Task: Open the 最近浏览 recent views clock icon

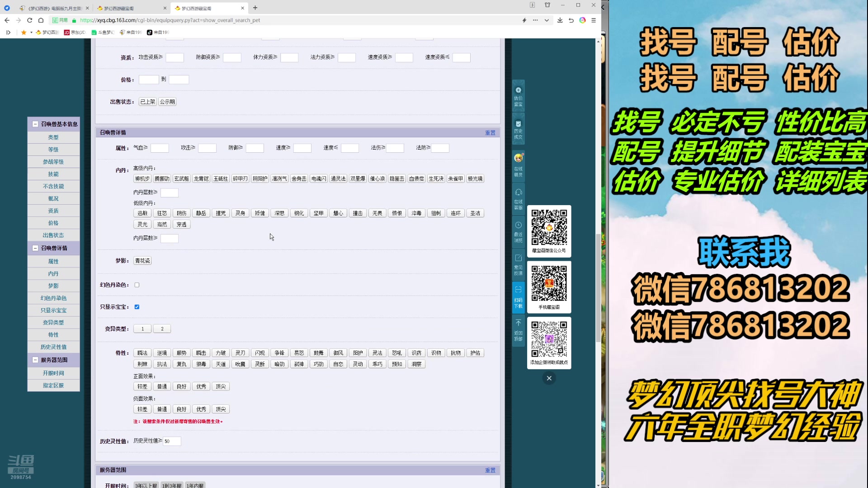Action: click(519, 232)
